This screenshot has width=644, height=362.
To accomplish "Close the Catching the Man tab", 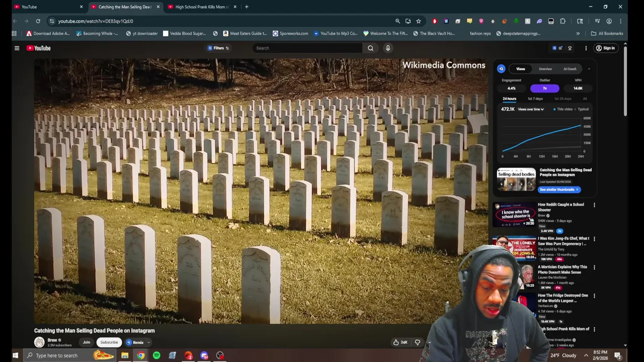I will click(158, 7).
